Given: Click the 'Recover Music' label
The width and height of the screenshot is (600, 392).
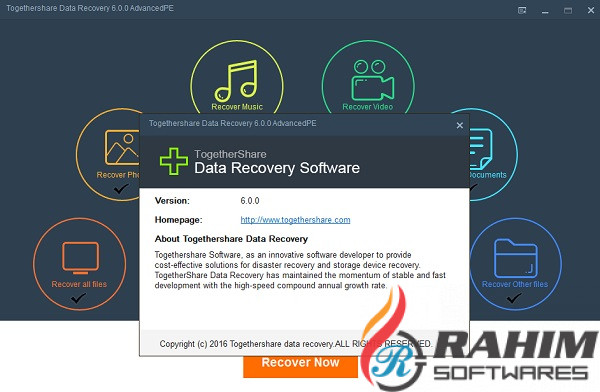Looking at the screenshot, I should coord(237,107).
